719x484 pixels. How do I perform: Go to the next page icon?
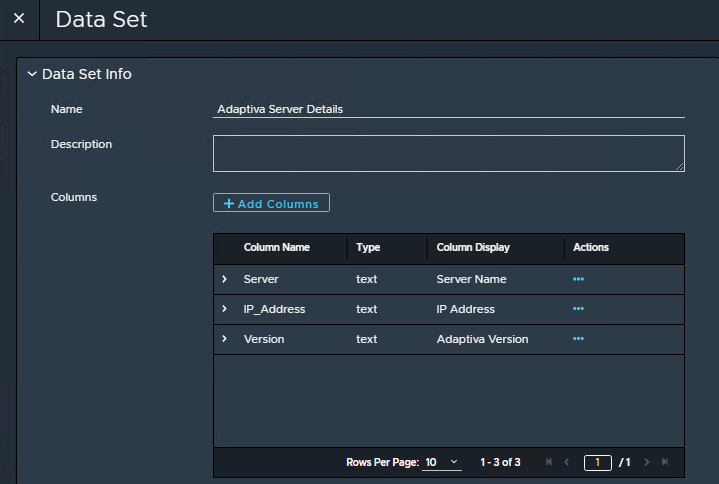[x=647, y=462]
